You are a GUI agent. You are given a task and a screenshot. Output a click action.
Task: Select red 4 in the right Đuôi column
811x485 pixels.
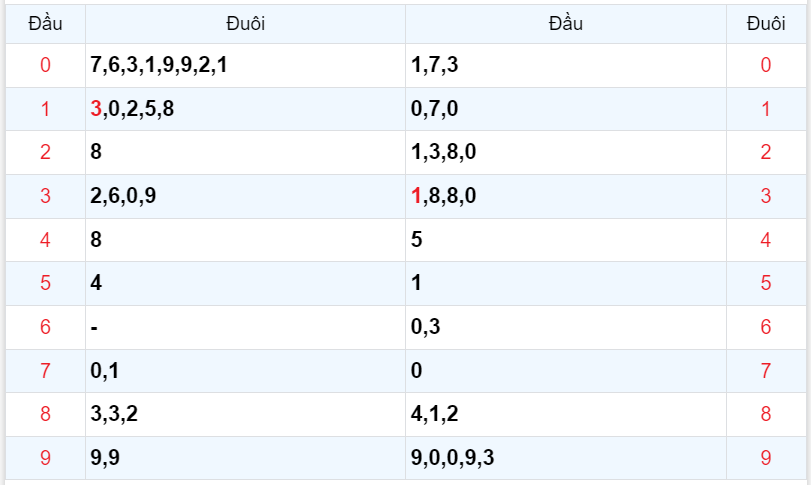click(x=766, y=240)
